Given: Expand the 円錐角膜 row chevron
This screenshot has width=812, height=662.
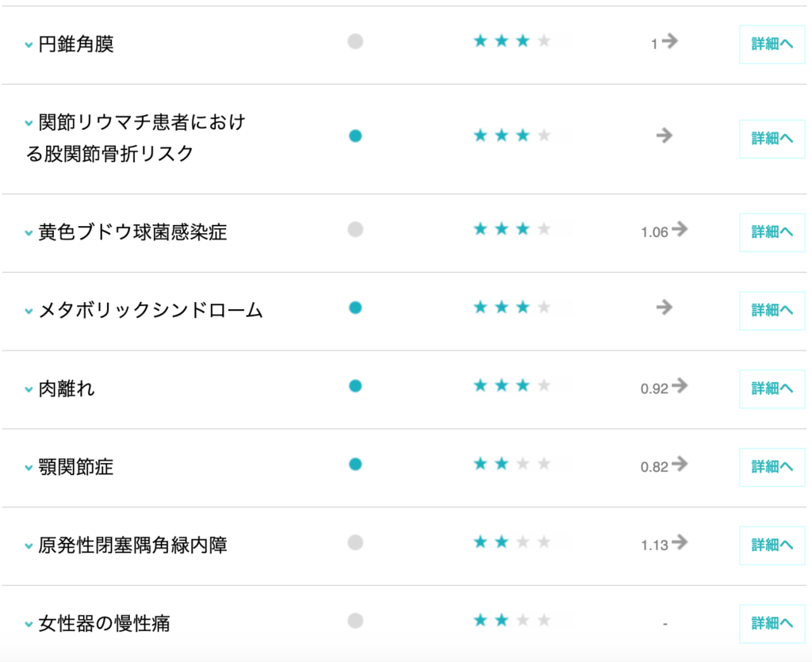Looking at the screenshot, I should point(29,45).
